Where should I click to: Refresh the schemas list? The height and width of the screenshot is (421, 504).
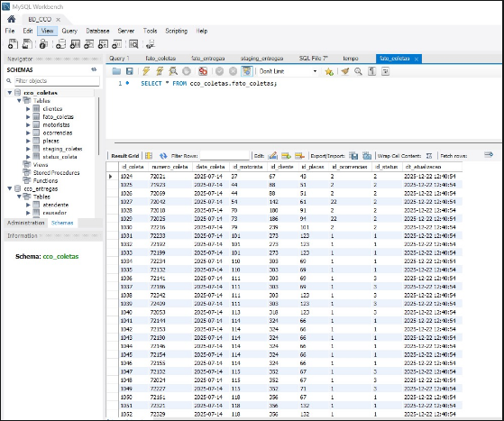point(94,69)
